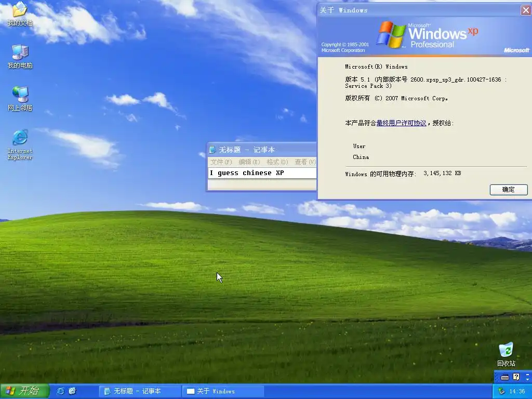Screen dimensions: 532x399
Task: Open the 编辑(E) menu in Notepad
Action: [249, 162]
